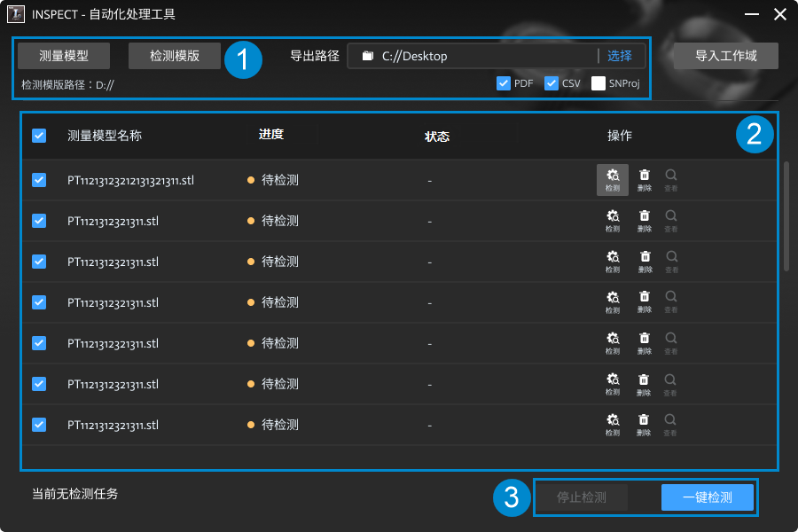This screenshot has height=532, width=798.
Task: Delete the PT112131232121313213­11.stl model via trash icon
Action: tap(645, 180)
